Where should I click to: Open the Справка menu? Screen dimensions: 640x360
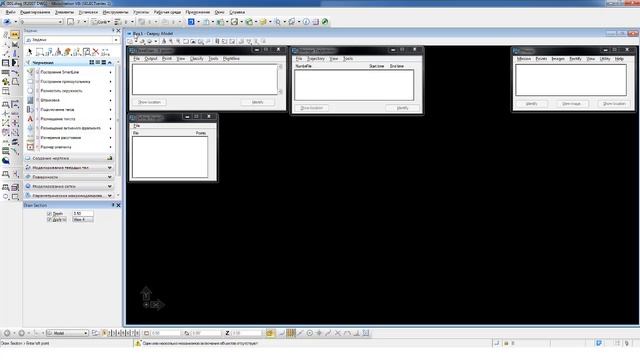(237, 12)
